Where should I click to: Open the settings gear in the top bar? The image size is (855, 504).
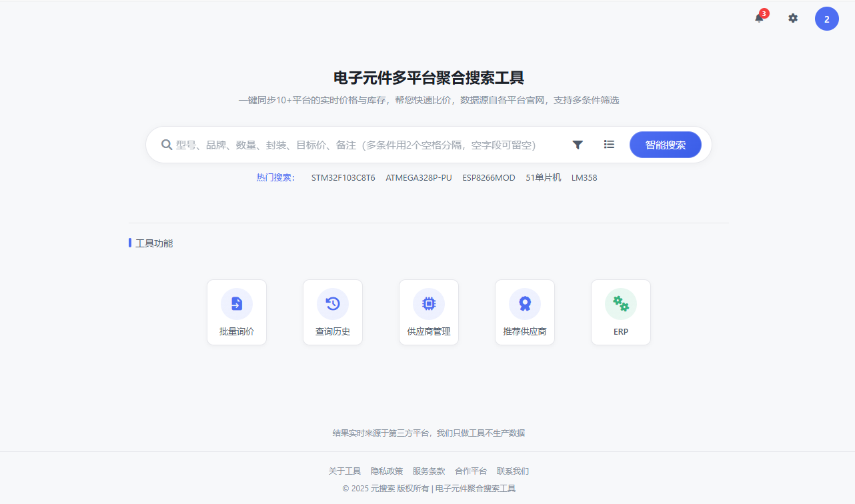coord(793,18)
